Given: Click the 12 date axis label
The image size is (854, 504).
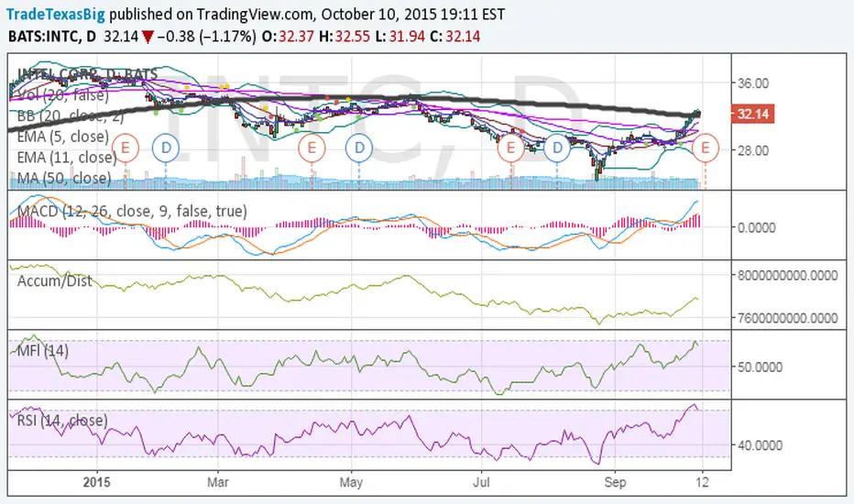Looking at the screenshot, I should point(703,483).
